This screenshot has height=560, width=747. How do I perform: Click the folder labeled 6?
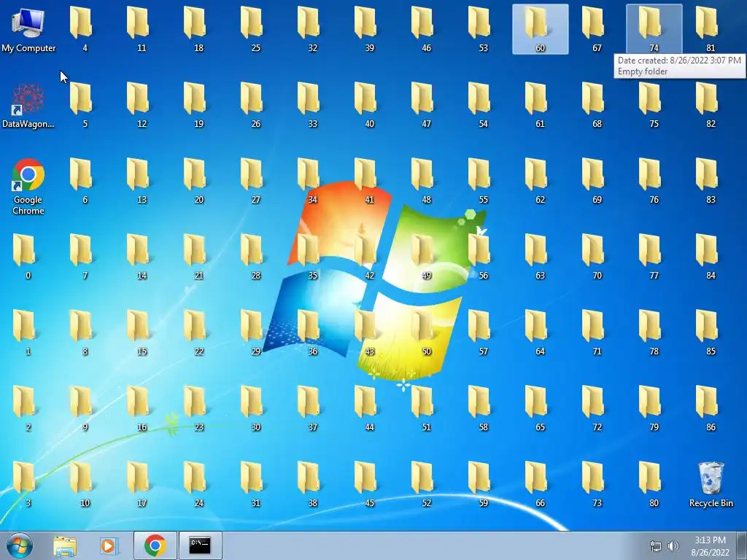85,181
